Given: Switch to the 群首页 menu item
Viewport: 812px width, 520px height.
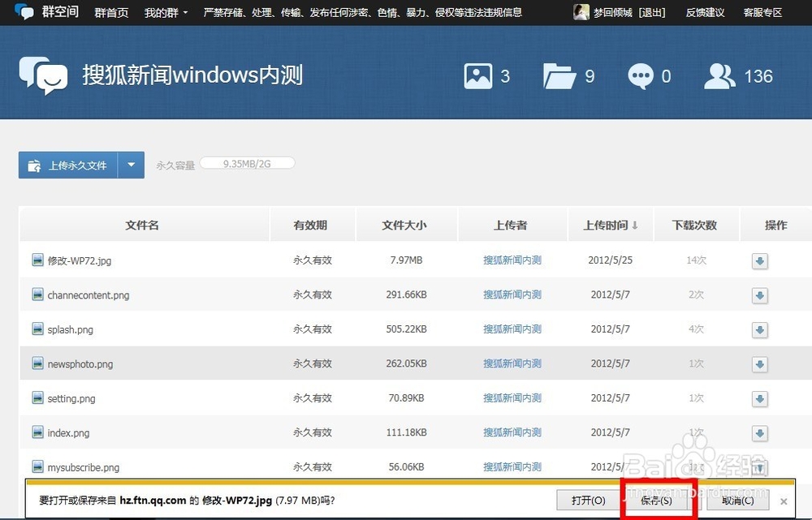Looking at the screenshot, I should point(111,12).
